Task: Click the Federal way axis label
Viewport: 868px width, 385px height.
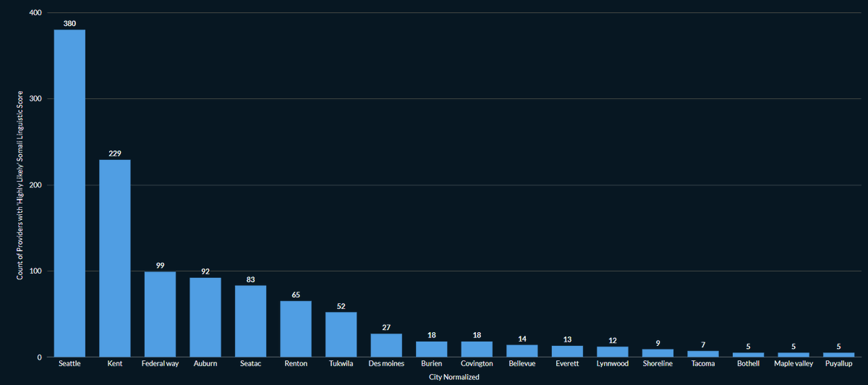Action: [x=160, y=364]
